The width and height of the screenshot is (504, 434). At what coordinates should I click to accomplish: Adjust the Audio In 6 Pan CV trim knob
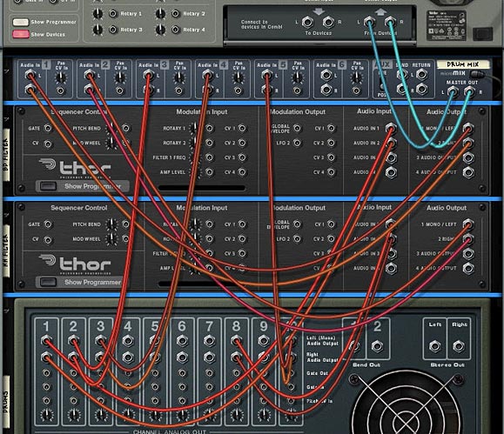pos(356,77)
